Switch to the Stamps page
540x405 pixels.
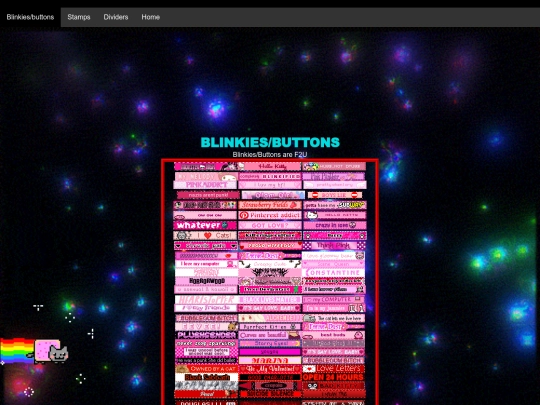point(79,17)
